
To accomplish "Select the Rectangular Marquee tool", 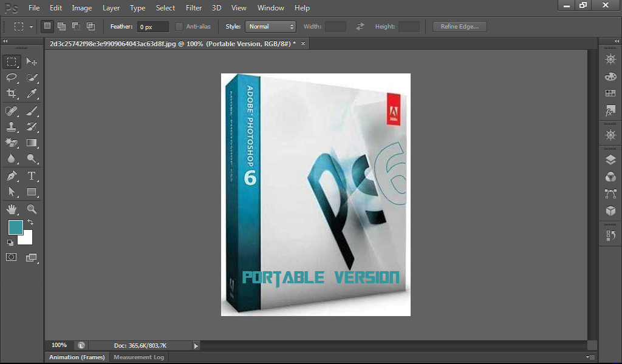I will pyautogui.click(x=12, y=61).
